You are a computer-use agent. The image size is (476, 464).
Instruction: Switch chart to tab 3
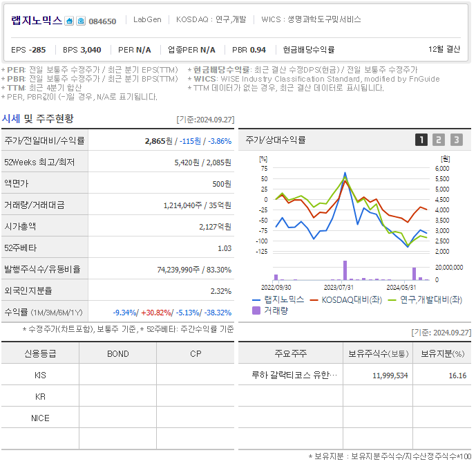(456, 140)
